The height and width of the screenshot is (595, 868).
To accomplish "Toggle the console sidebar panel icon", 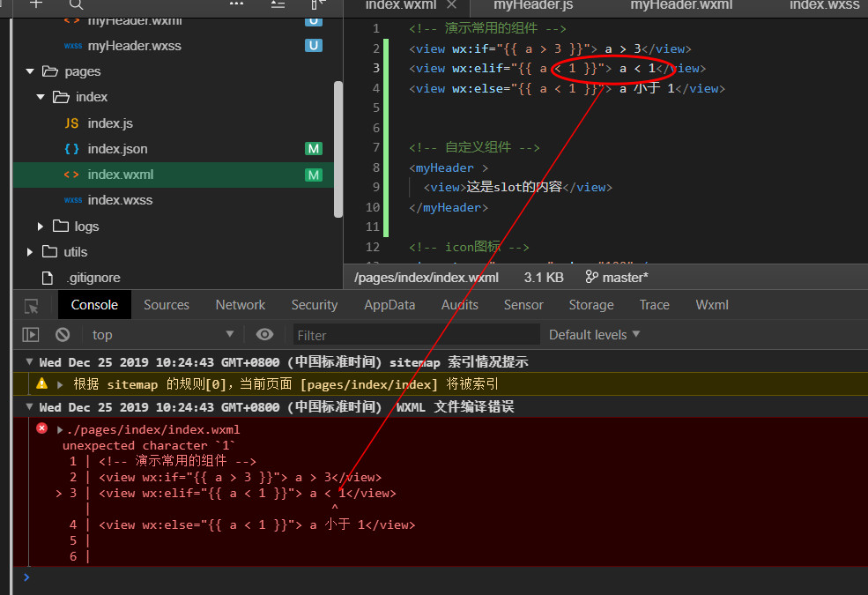I will 31,334.
